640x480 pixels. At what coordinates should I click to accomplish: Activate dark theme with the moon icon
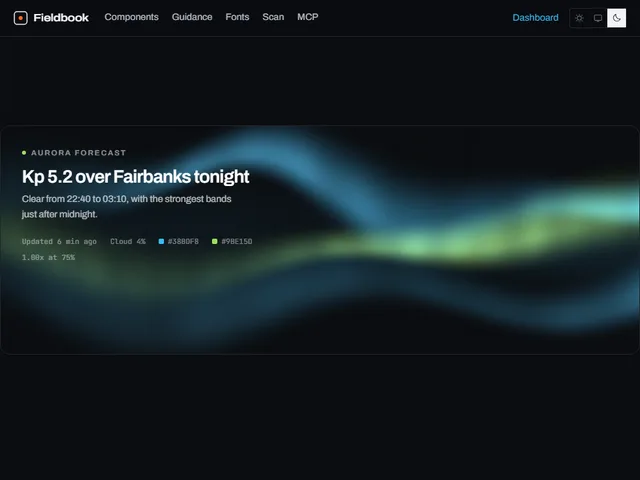click(616, 18)
